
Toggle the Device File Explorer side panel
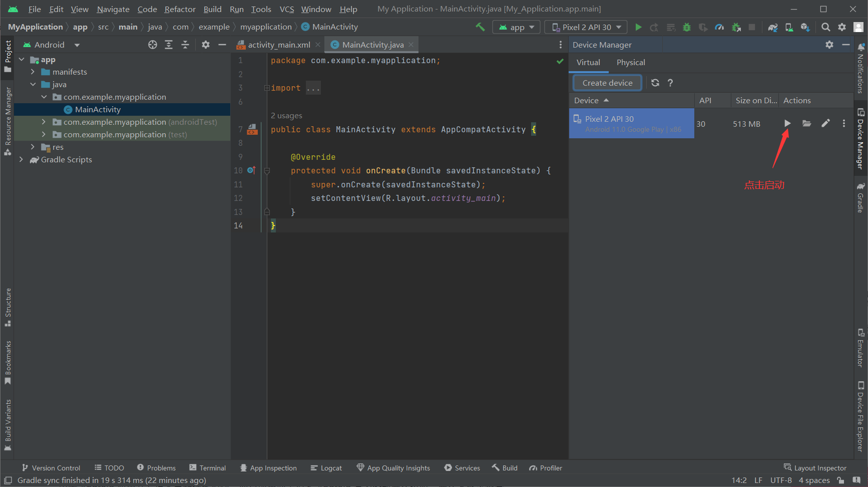(x=860, y=417)
